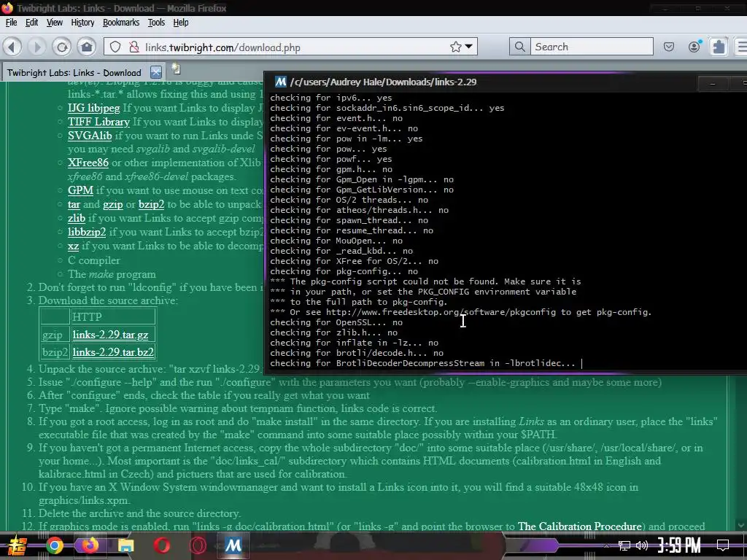The width and height of the screenshot is (747, 560).
Task: Download links-2.29.tar.bz2
Action: point(113,352)
